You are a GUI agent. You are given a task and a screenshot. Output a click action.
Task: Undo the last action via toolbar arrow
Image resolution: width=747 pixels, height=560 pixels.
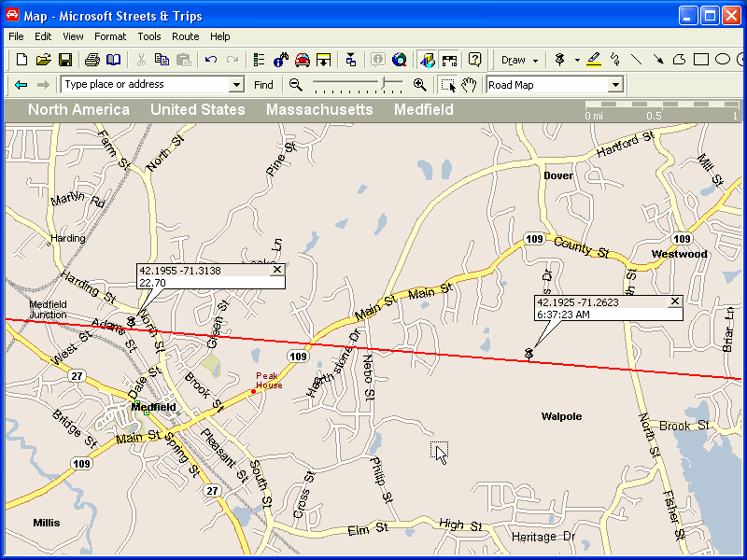[211, 60]
